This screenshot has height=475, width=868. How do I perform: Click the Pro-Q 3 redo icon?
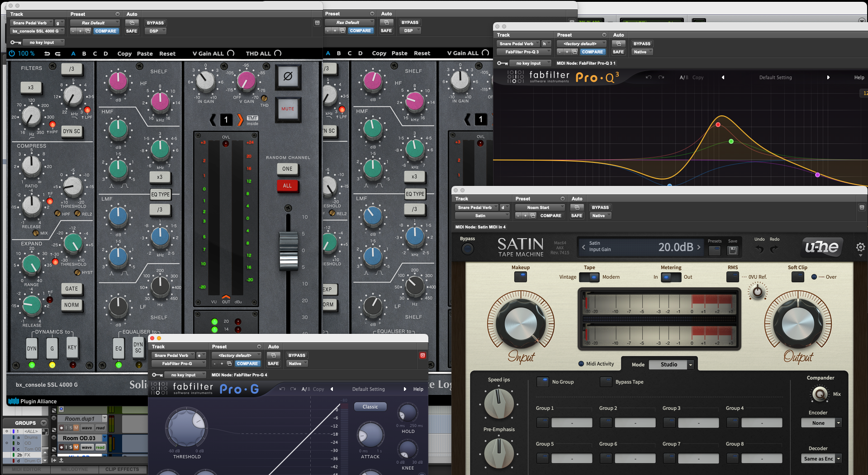pos(661,77)
